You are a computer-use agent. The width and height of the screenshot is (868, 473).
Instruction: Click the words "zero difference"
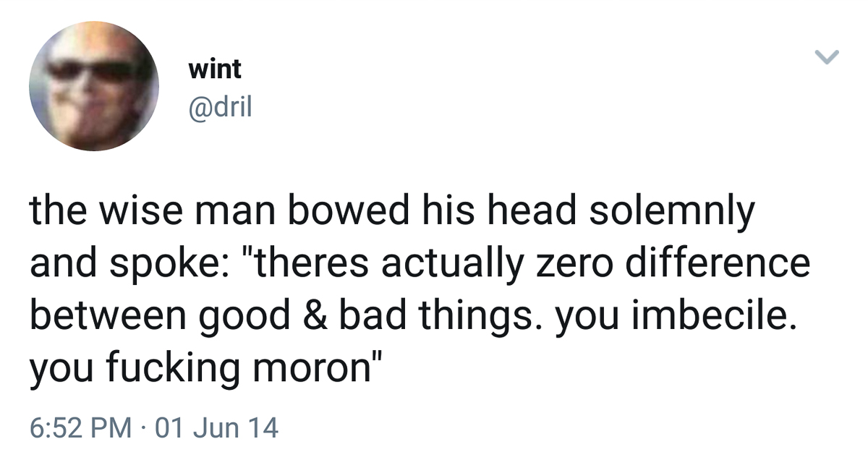click(x=673, y=264)
